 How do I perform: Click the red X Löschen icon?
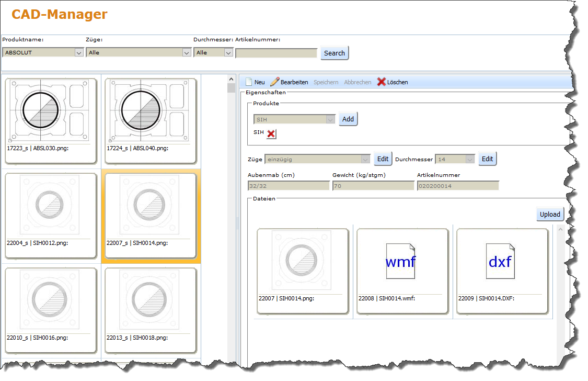[382, 82]
